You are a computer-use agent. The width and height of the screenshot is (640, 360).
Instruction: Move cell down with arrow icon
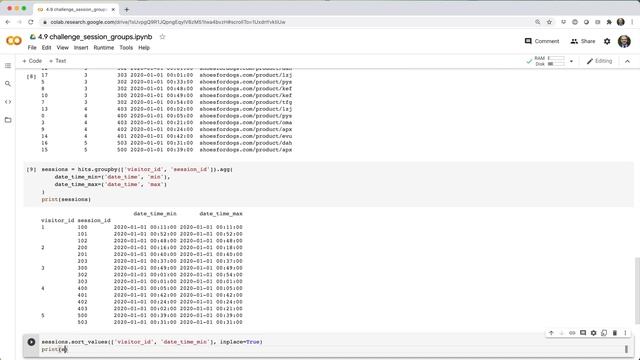tap(562, 333)
